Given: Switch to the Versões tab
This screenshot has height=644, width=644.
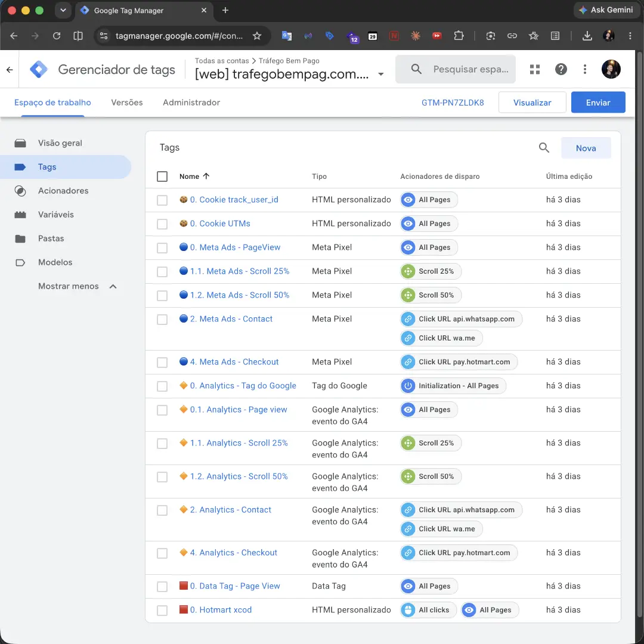Looking at the screenshot, I should pyautogui.click(x=127, y=103).
